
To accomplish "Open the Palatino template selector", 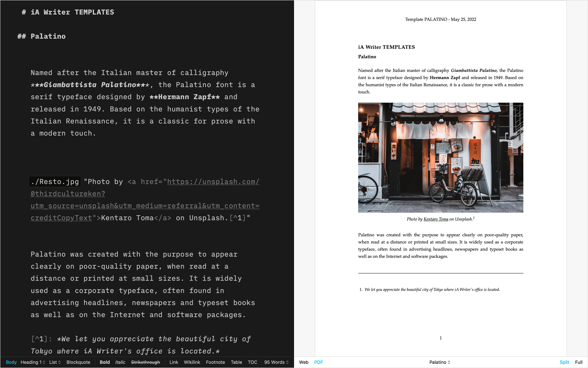I will [x=440, y=362].
